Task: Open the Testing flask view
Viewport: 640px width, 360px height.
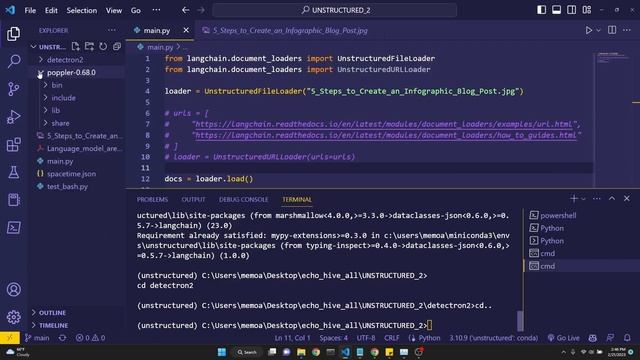Action: 13,172
